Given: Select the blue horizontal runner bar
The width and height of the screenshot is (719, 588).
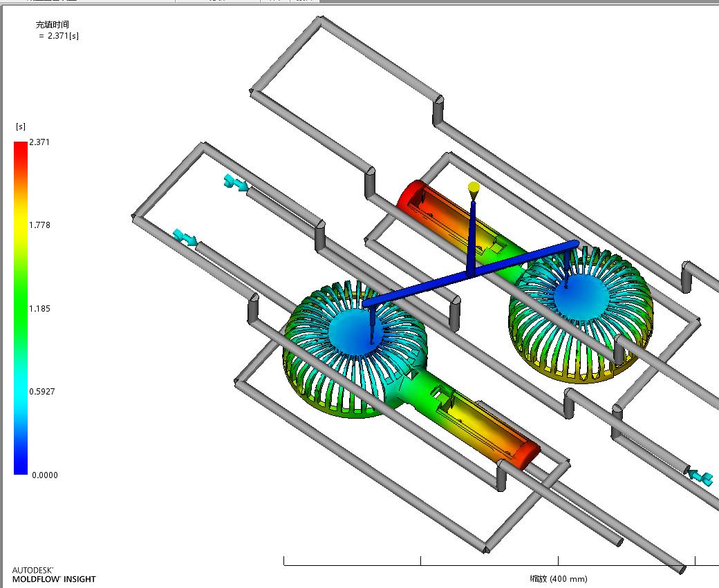Looking at the screenshot, I should 470,273.
